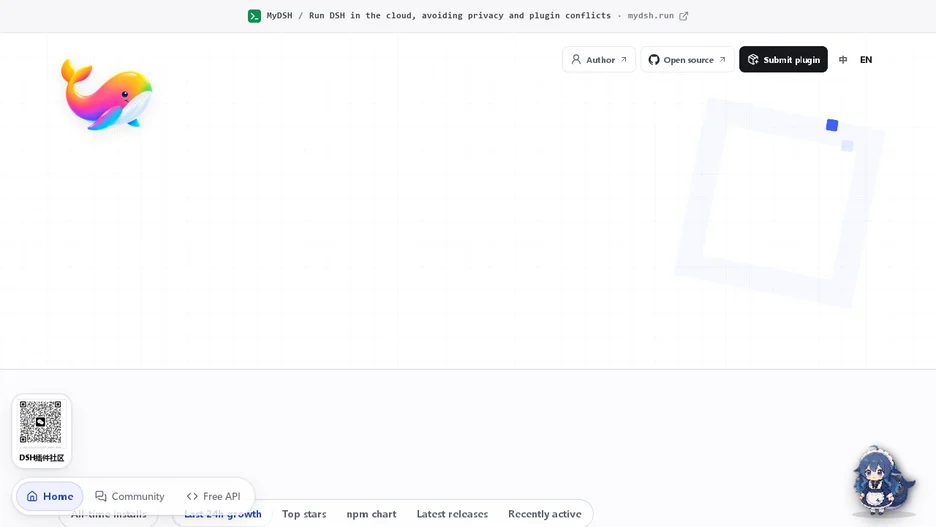
Task: Click the DSH community QR code
Action: (41, 423)
